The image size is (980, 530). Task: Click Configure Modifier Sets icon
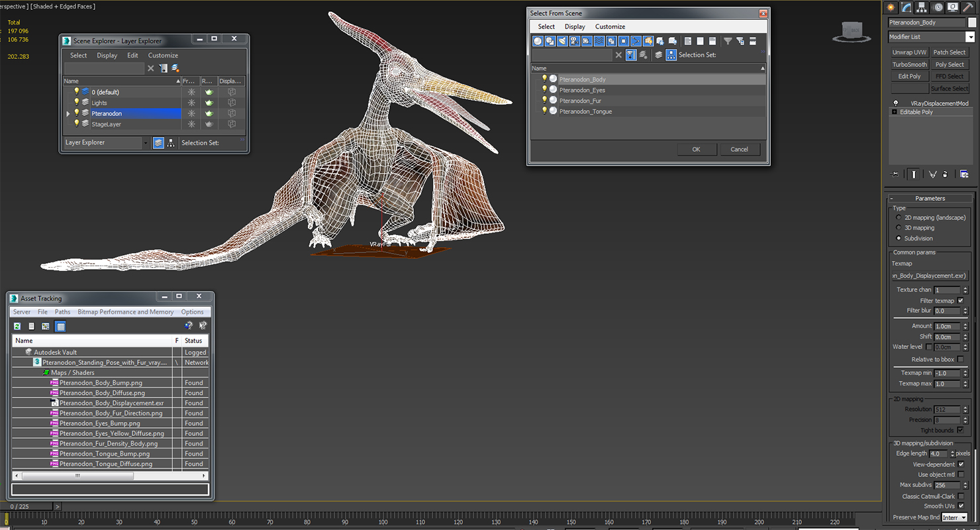click(x=964, y=174)
